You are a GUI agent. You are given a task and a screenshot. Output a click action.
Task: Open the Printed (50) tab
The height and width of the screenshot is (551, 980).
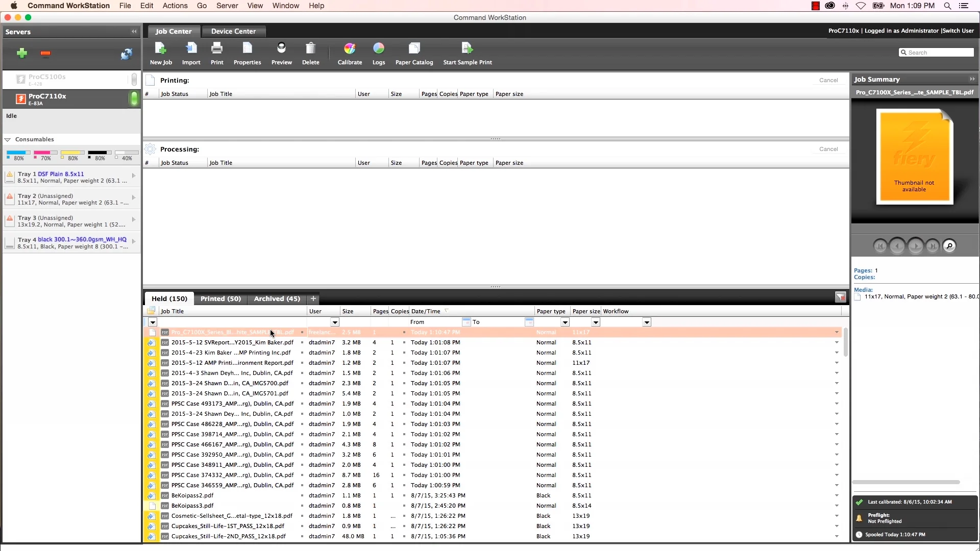(x=220, y=299)
